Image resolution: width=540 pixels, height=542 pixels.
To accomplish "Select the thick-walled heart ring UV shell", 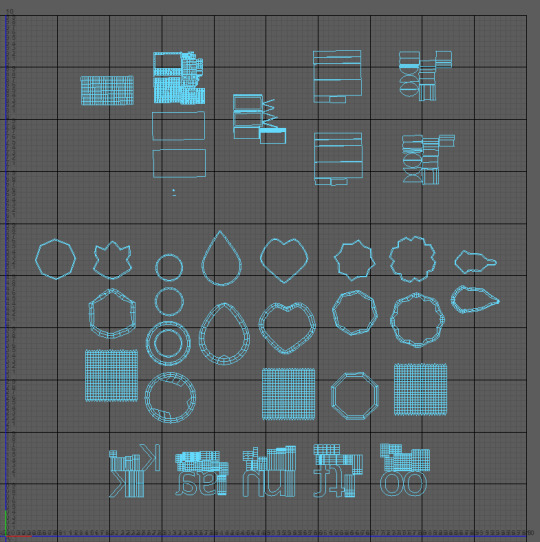I will (x=287, y=328).
